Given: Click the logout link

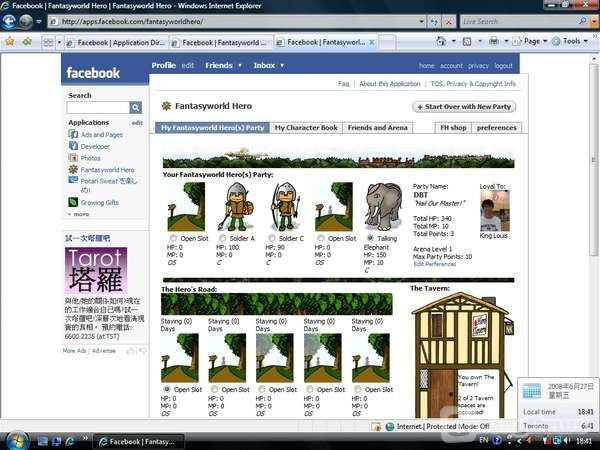Looking at the screenshot, I should pos(503,66).
